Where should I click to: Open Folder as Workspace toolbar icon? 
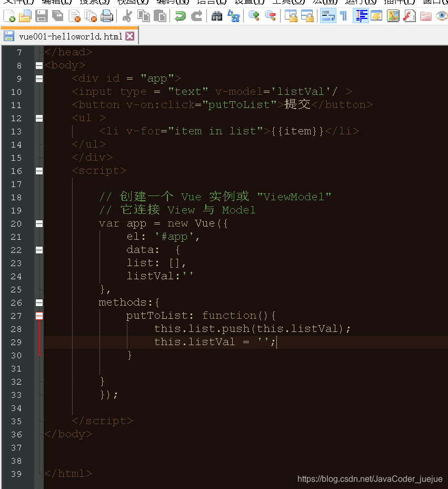point(425,16)
